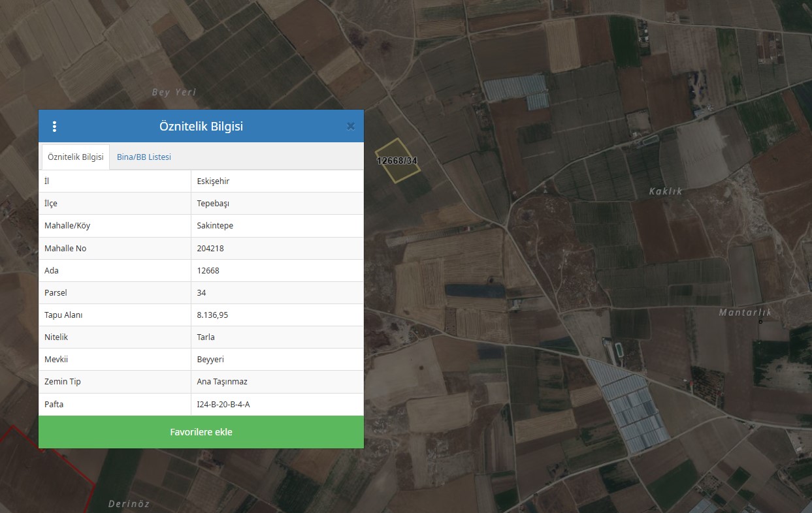
Task: Open the three-dot options menu in the panel header
Action: pyautogui.click(x=54, y=127)
